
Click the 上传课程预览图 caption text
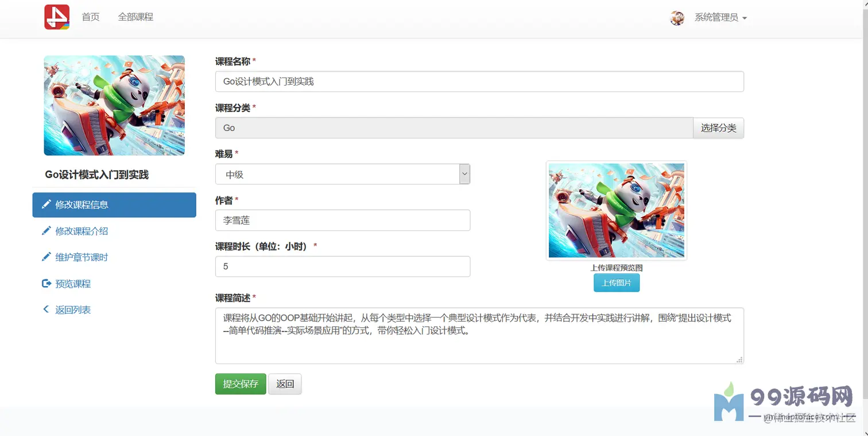click(617, 268)
